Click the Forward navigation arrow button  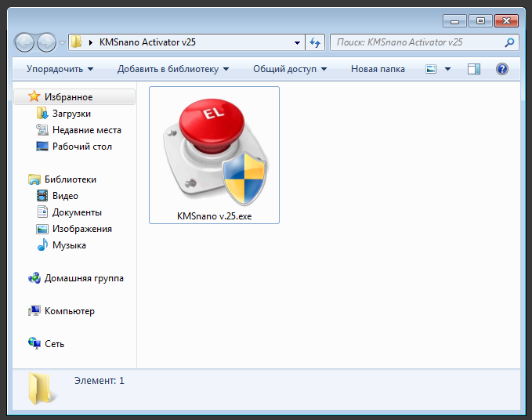pos(46,42)
